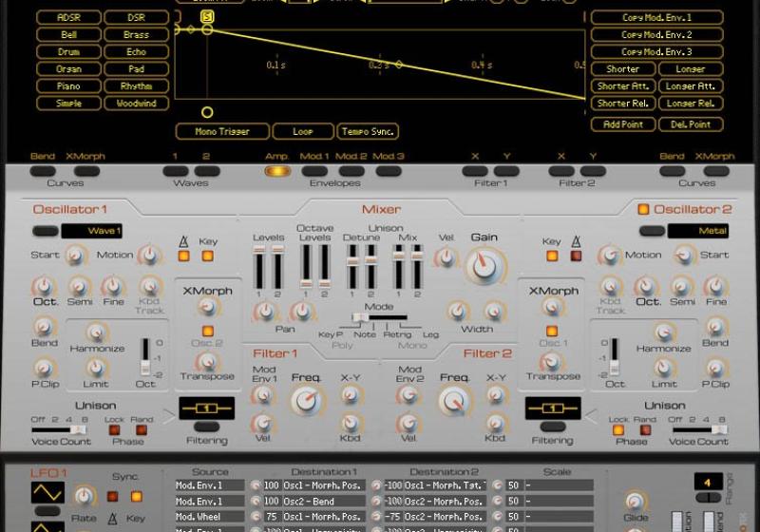Viewport: 760px width, 532px height.
Task: Click the Oscillator 2 P.Clip knob
Action: (x=715, y=367)
